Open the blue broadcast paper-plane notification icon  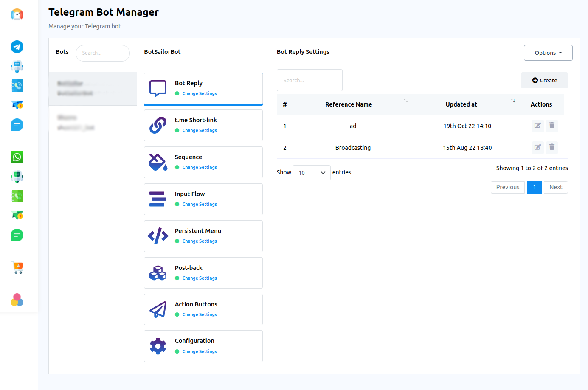[x=17, y=105]
